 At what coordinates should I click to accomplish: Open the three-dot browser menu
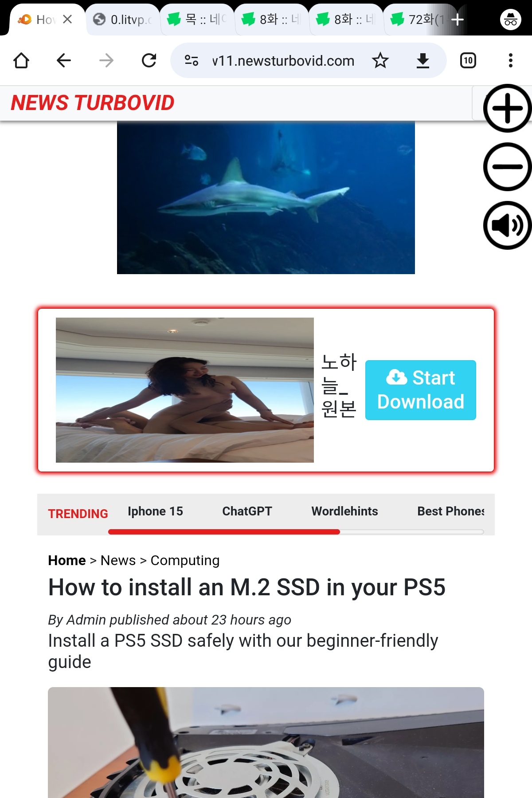[511, 60]
